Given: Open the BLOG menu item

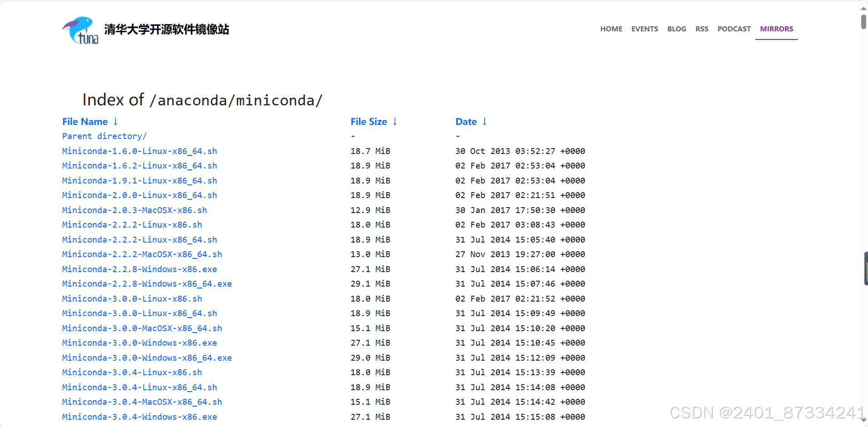Looking at the screenshot, I should (677, 29).
